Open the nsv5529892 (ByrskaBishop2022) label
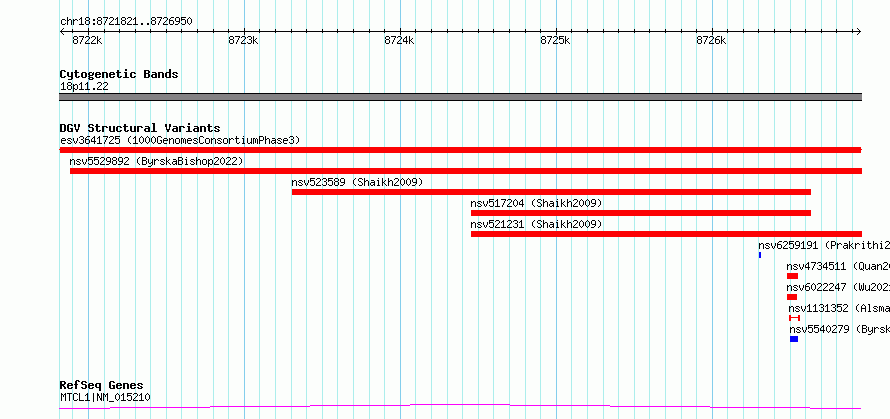The width and height of the screenshot is (890, 419). (x=156, y=161)
